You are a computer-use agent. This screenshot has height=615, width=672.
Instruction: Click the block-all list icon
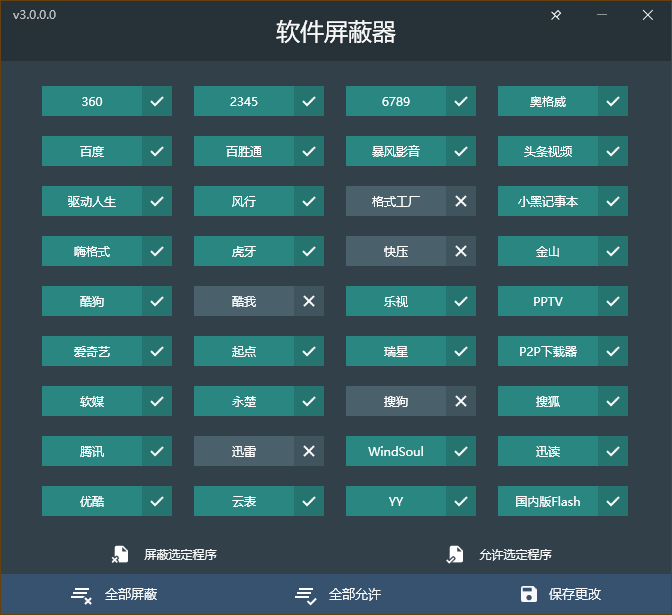click(81, 595)
